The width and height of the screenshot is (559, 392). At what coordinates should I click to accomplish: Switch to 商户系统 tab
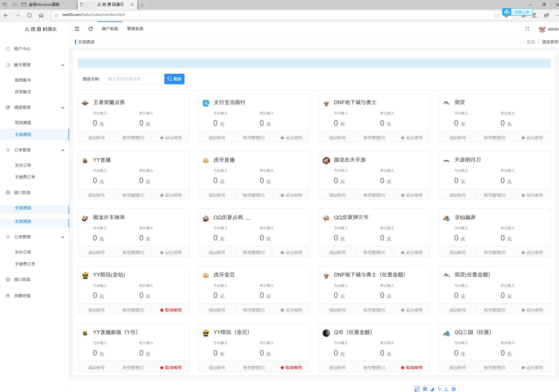coord(110,29)
